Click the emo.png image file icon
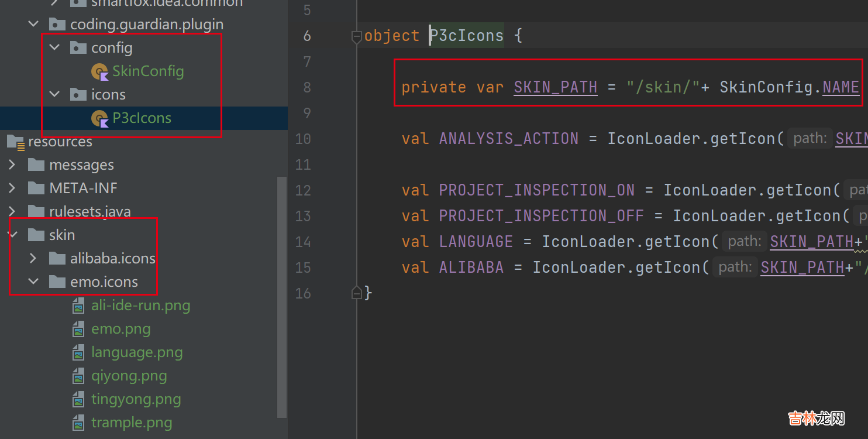Image resolution: width=868 pixels, height=439 pixels. coord(78,329)
